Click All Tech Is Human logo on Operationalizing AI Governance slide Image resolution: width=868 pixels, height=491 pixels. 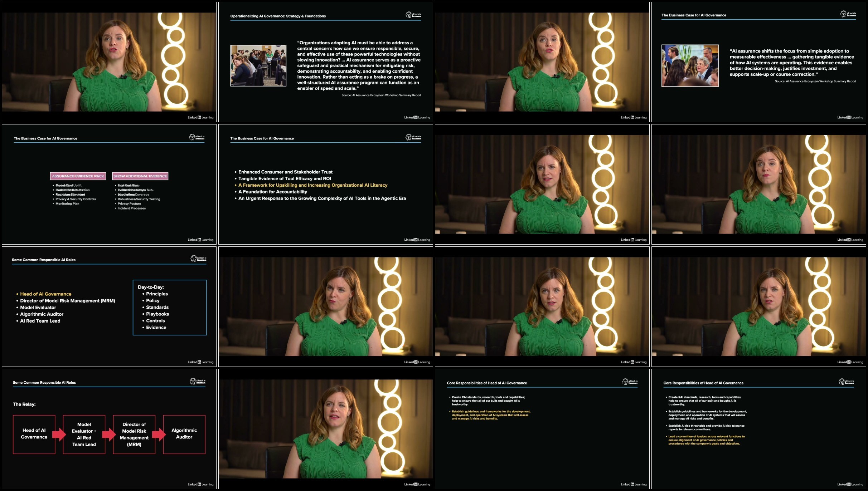(413, 15)
